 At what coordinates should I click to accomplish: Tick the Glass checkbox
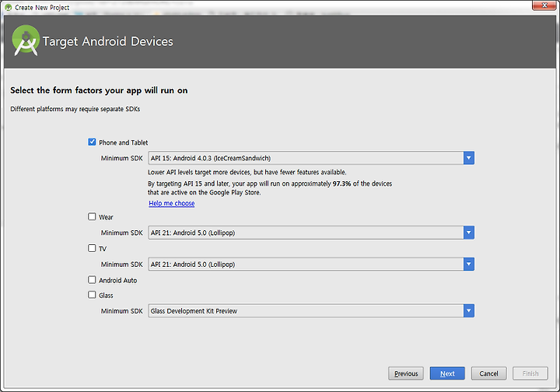(92, 295)
